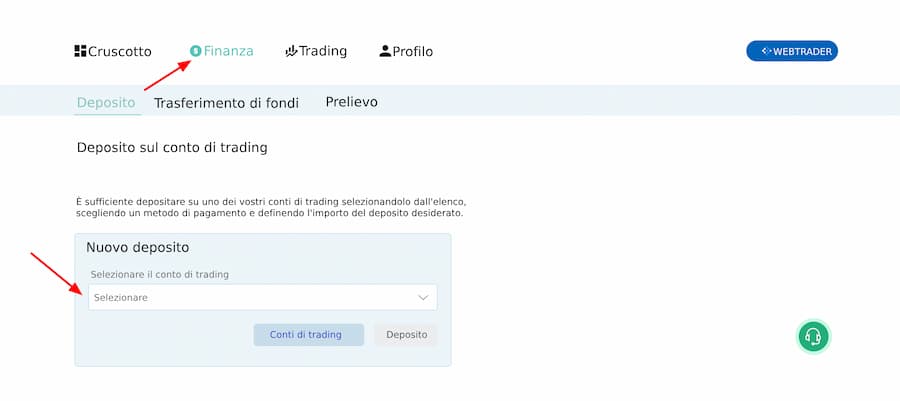Click the Conti di trading button
The width and height of the screenshot is (900, 401).
(x=309, y=335)
